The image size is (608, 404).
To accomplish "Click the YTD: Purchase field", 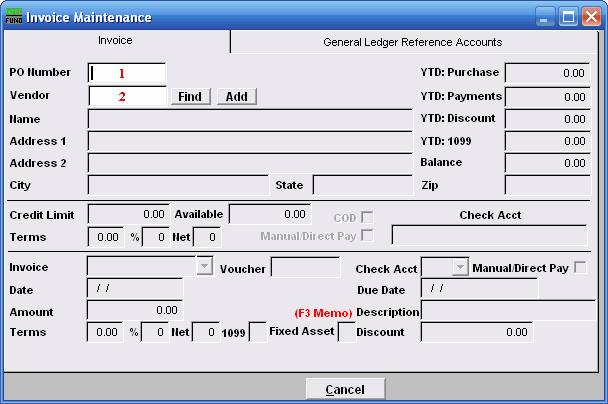I will (548, 73).
